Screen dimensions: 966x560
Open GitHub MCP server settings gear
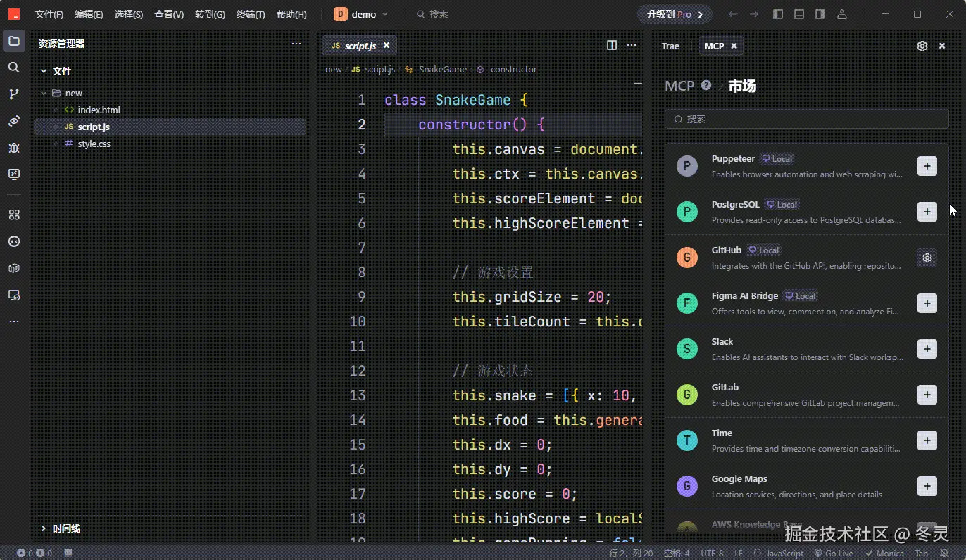(x=927, y=257)
